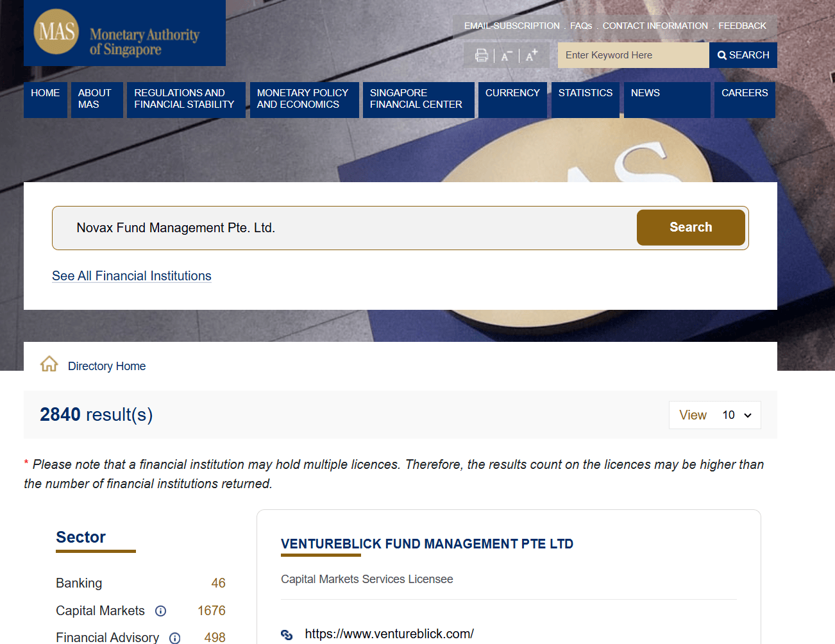835x644 pixels.
Task: Open See All Financial Institutions link
Action: [x=131, y=276]
